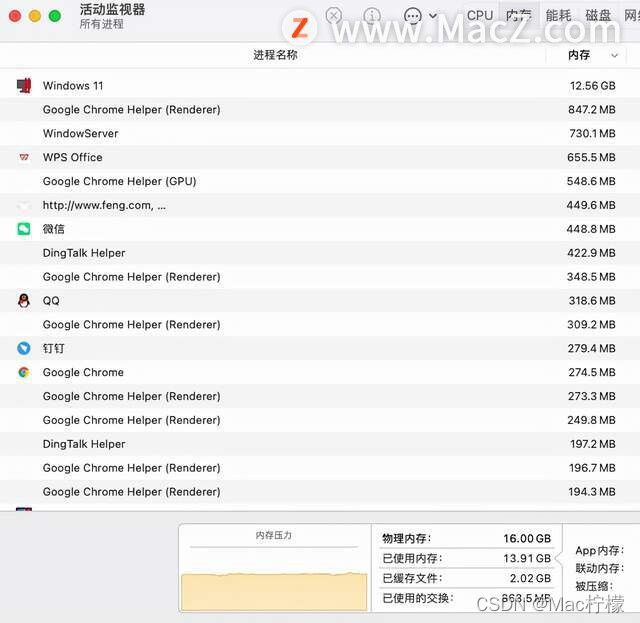Click the 12.56 GB memory value

point(593,86)
